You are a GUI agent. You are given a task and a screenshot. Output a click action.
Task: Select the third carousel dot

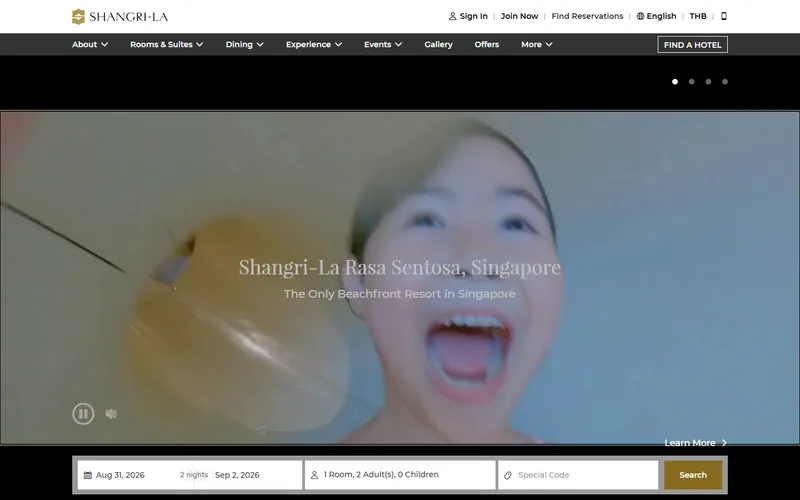[708, 82]
